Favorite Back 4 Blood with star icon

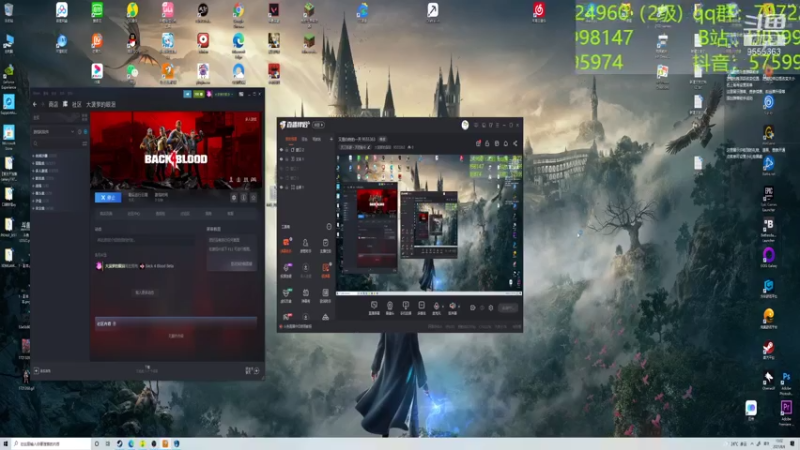click(x=254, y=197)
